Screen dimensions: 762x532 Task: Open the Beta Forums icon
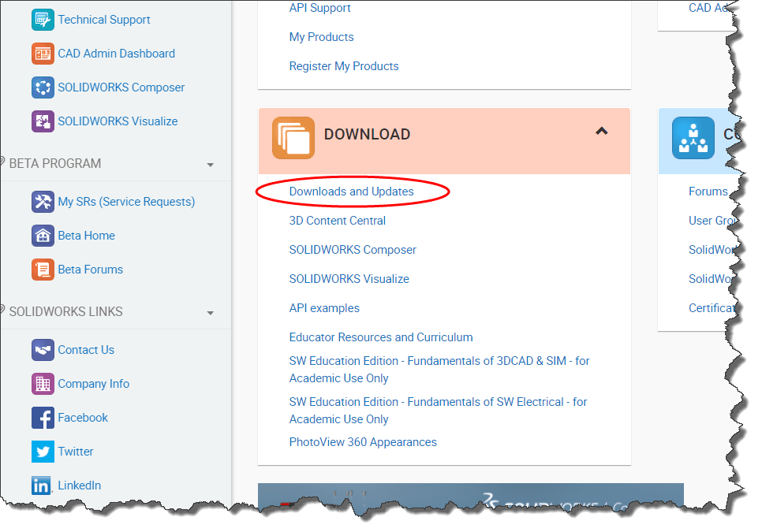[43, 270]
